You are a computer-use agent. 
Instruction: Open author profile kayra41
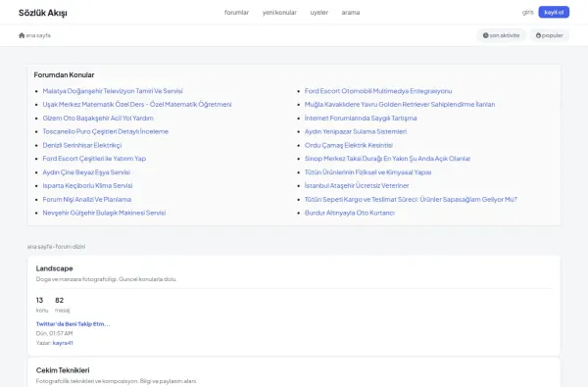click(63, 343)
